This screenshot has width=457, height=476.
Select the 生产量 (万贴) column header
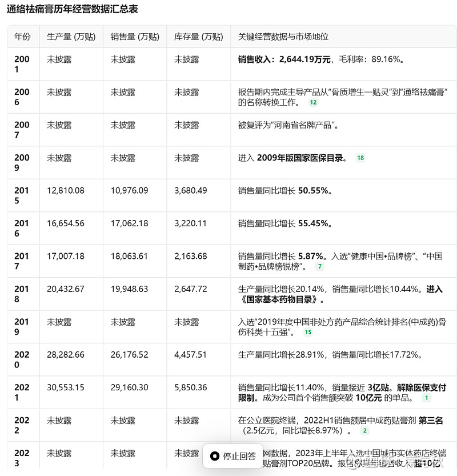click(x=71, y=37)
